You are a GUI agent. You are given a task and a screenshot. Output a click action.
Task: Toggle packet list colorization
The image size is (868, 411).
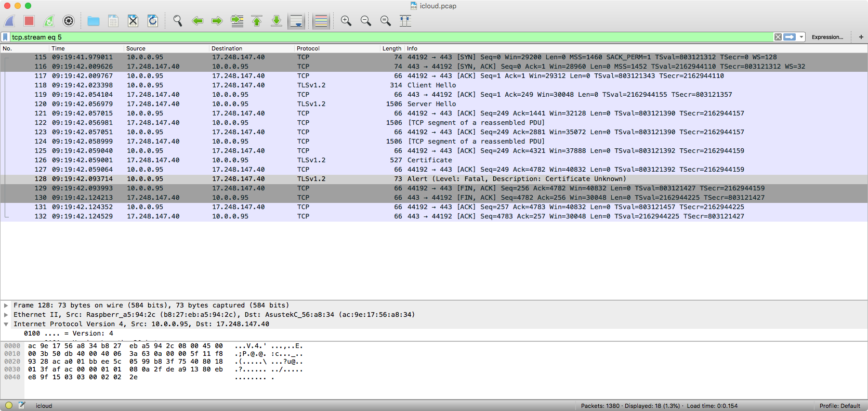[321, 21]
